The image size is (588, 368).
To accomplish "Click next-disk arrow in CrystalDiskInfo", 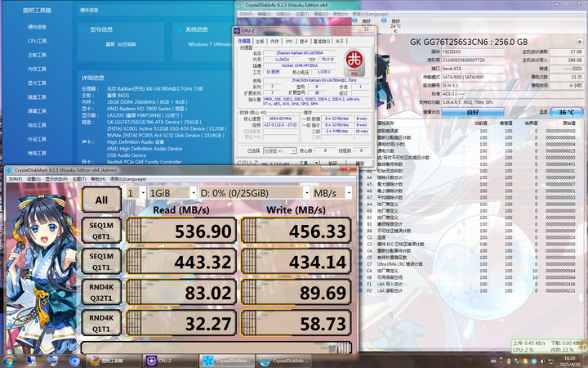I will coord(579,42).
